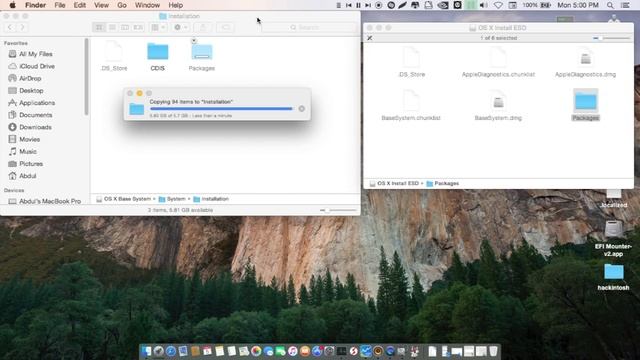The height and width of the screenshot is (360, 640).
Task: Click the Share toolbar button
Action: tap(203, 27)
